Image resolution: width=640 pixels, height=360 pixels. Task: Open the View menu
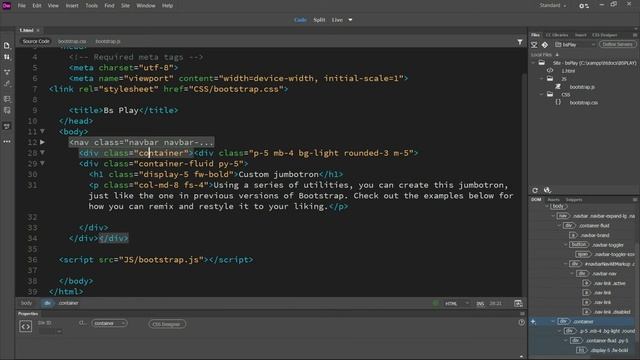point(53,6)
